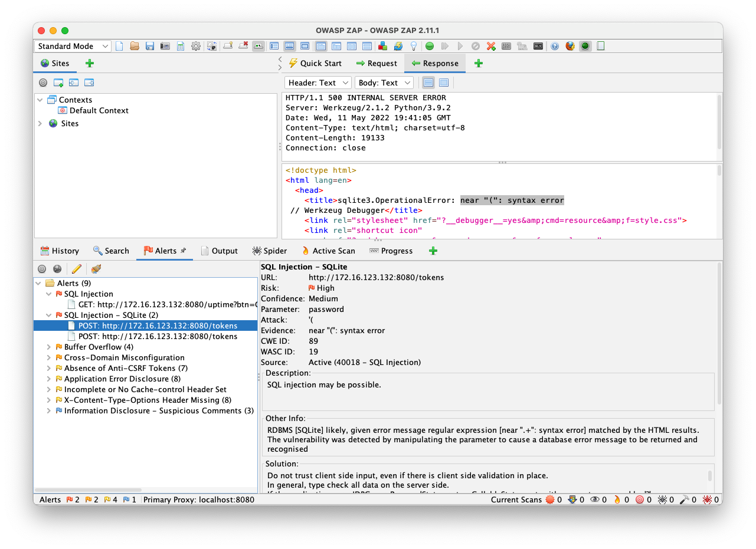
Task: Toggle the green radar HUD button
Action: [585, 47]
